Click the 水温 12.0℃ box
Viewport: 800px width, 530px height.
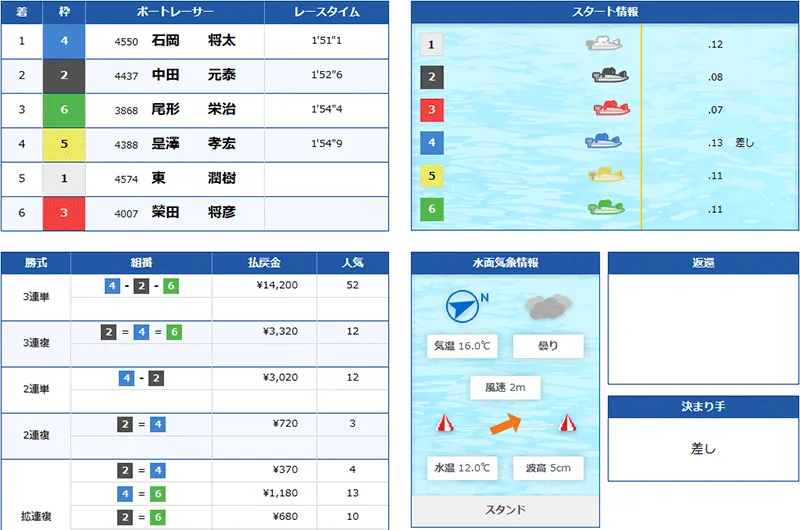click(x=462, y=468)
